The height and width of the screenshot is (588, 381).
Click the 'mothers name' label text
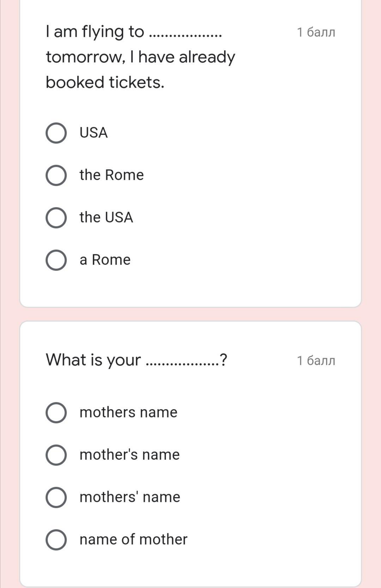(128, 412)
